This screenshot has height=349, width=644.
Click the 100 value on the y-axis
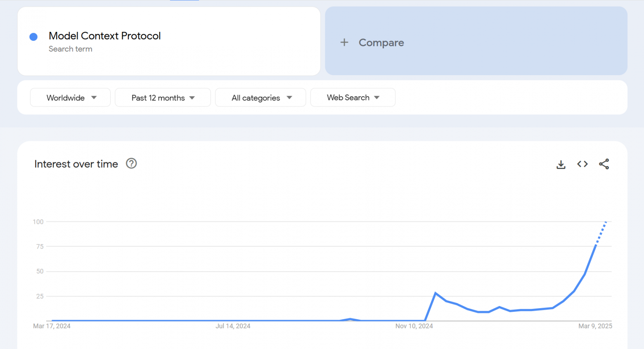[x=38, y=222]
